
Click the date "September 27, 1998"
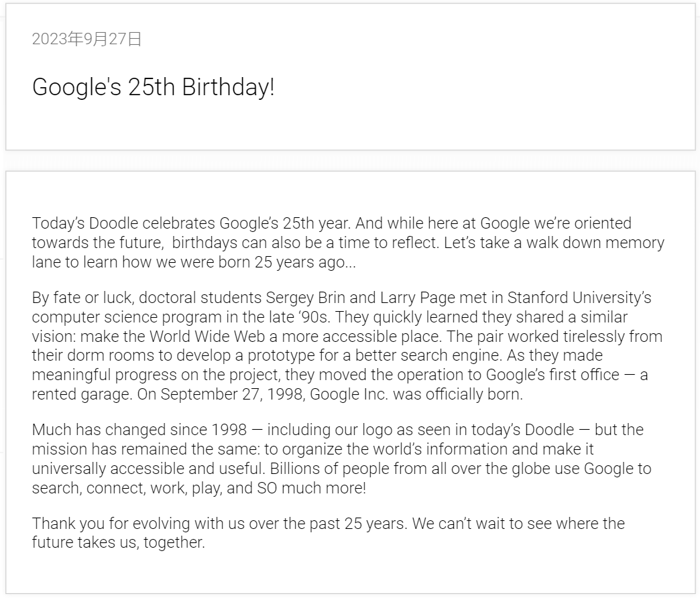233,394
